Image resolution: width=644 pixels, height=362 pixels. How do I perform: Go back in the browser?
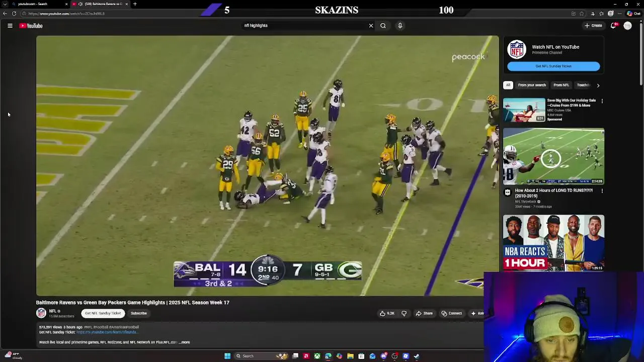5,14
